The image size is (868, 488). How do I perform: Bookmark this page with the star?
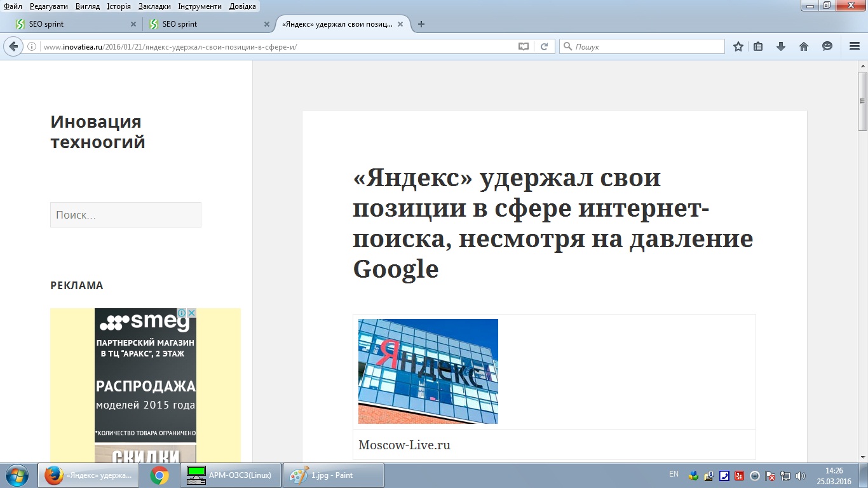(x=738, y=46)
